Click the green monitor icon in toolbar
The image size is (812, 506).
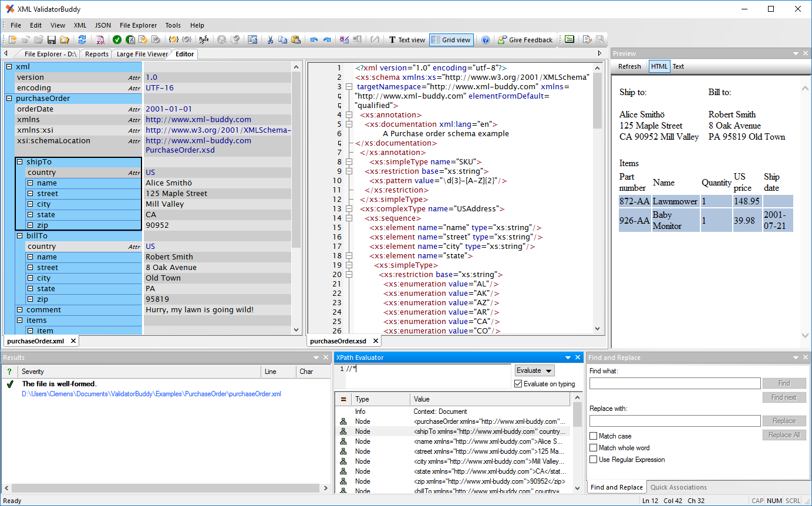570,39
